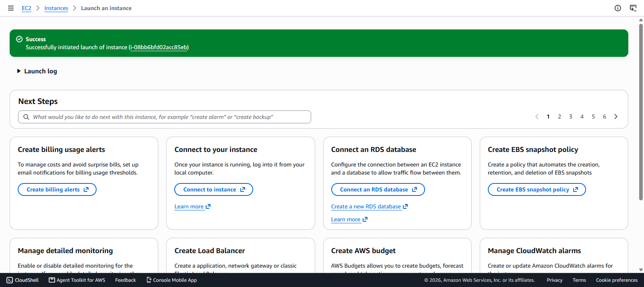Expand the Launch log section
Viewport: 644px width, 287px height.
[37, 71]
